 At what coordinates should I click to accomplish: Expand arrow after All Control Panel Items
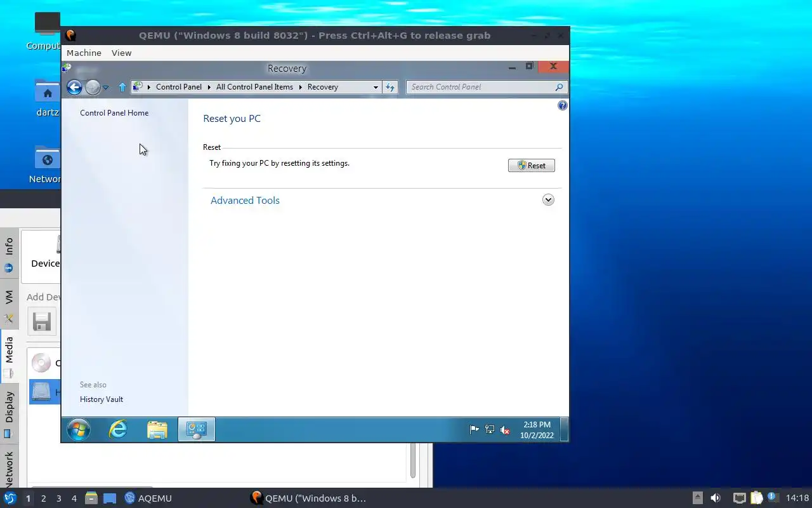(301, 87)
